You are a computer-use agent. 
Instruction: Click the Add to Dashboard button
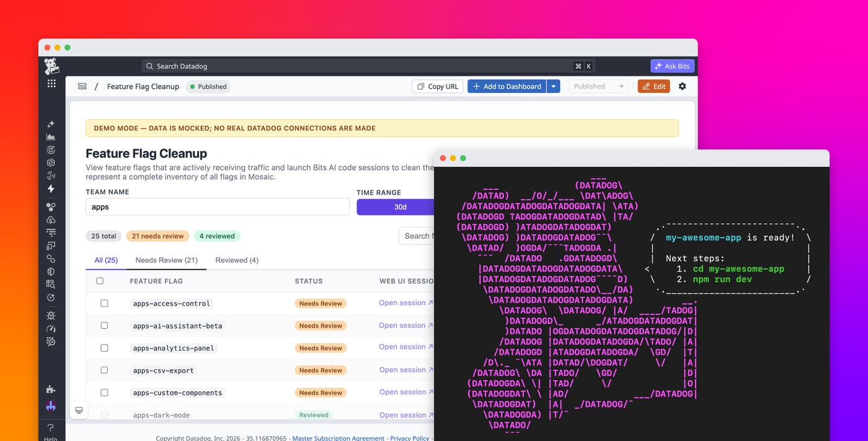(507, 86)
